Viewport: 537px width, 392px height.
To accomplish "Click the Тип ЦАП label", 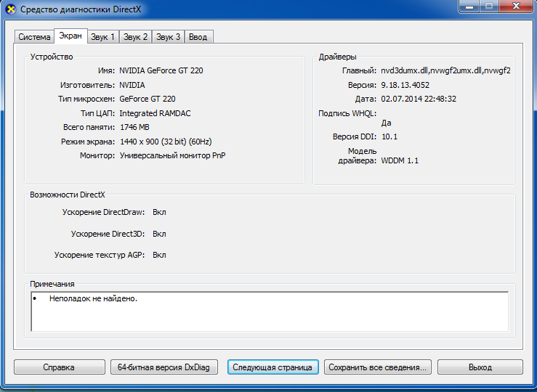I will click(97, 113).
